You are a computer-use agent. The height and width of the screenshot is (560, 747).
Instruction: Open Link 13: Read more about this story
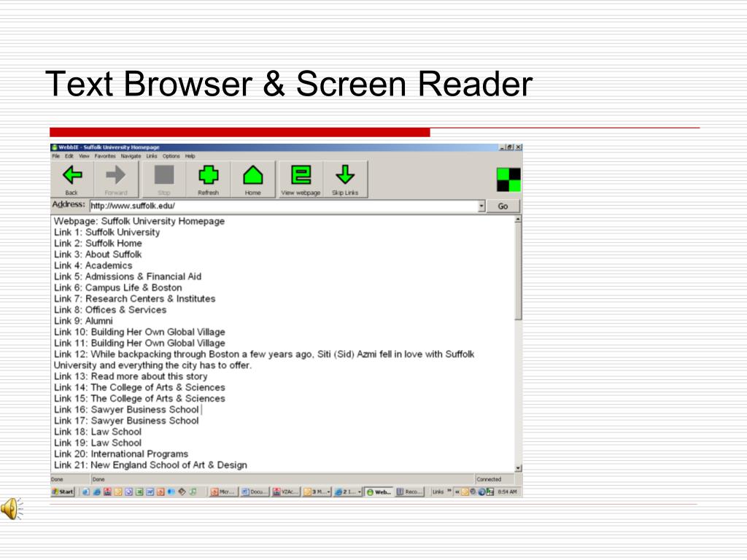pos(131,376)
